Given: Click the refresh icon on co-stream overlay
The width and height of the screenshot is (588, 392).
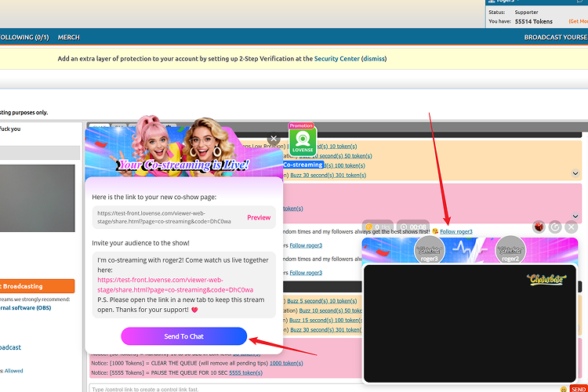Looking at the screenshot, I should point(555,227).
